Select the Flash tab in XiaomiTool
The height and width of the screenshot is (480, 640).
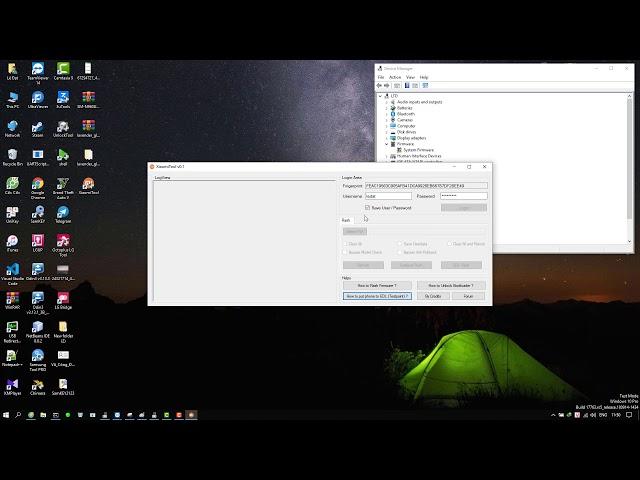pos(347,220)
